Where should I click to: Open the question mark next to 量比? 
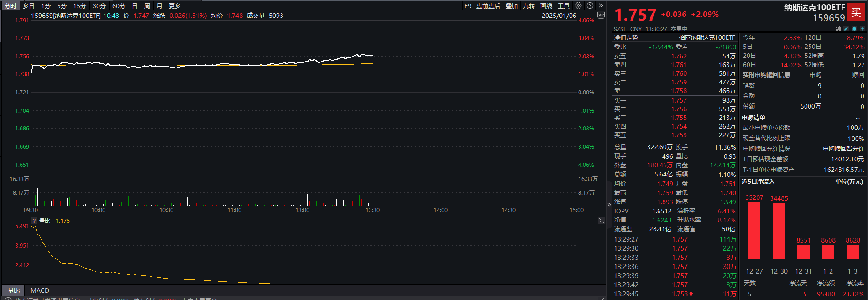tap(34, 221)
